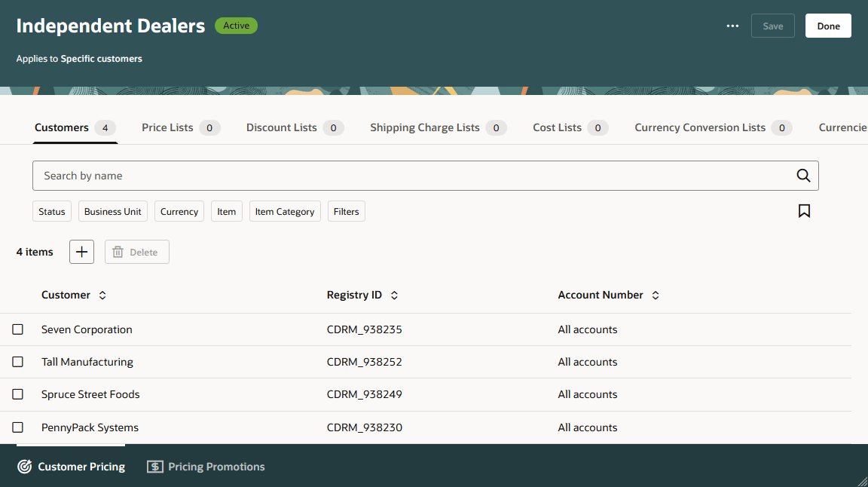This screenshot has height=487, width=868.
Task: Click registry ID CDRM_938235
Action: click(364, 329)
